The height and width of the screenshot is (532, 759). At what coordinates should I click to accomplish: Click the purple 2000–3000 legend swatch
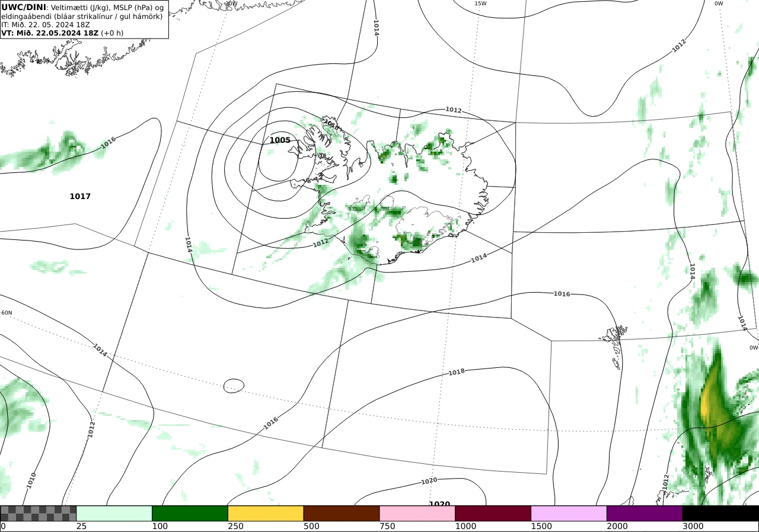pyautogui.click(x=645, y=513)
